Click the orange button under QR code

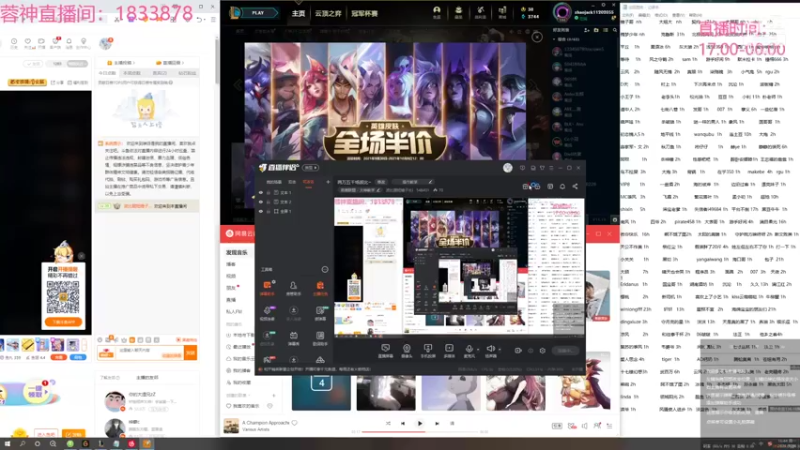pos(63,322)
